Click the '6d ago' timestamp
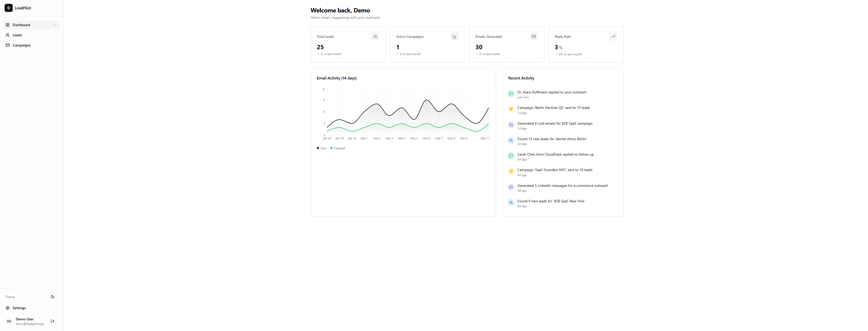Viewport: 868px width, 331px height. point(522,206)
